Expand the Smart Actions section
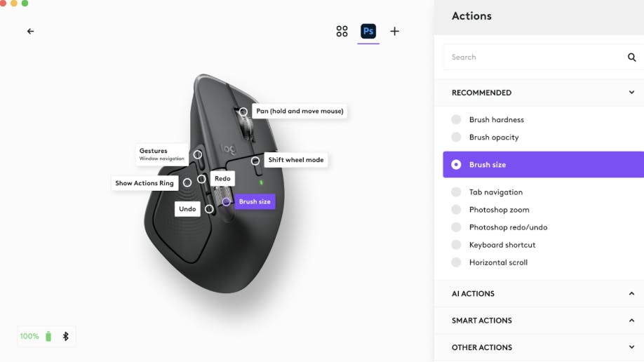The image size is (644, 362). point(631,321)
